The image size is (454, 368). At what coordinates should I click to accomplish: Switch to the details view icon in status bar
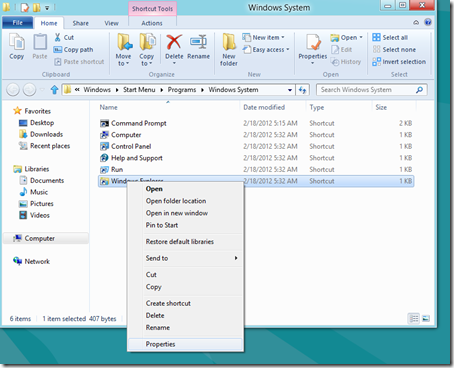coord(414,318)
